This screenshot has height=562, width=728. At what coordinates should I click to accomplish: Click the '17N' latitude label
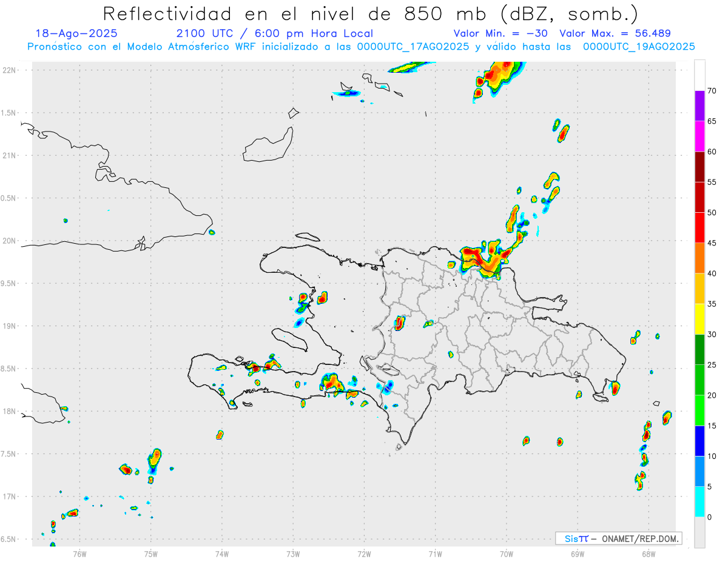coord(9,497)
